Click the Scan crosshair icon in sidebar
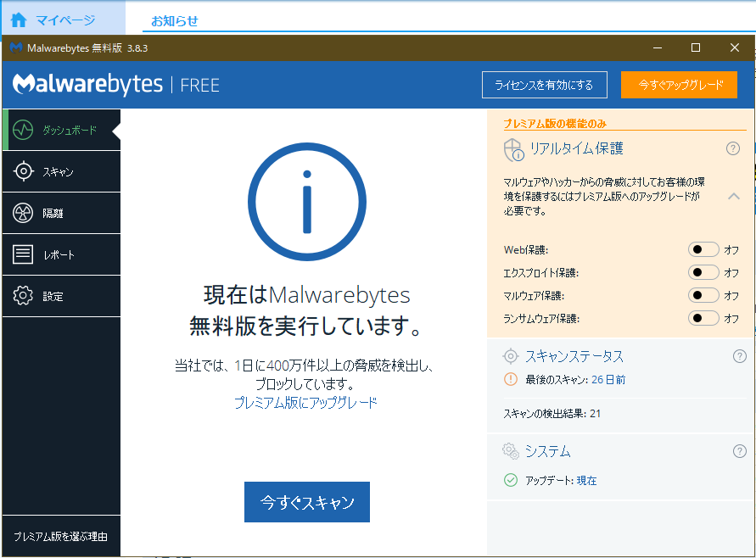 (23, 171)
